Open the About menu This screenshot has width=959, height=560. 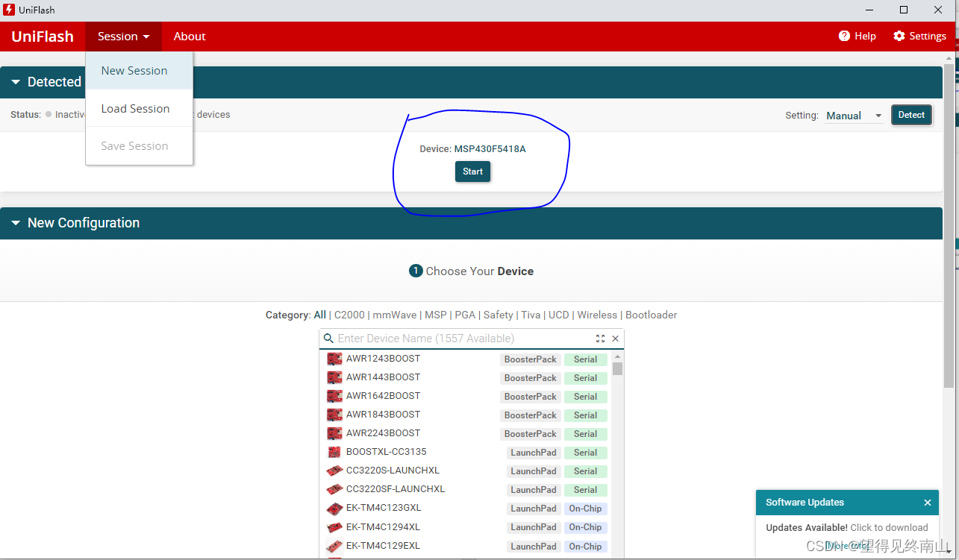(x=189, y=36)
